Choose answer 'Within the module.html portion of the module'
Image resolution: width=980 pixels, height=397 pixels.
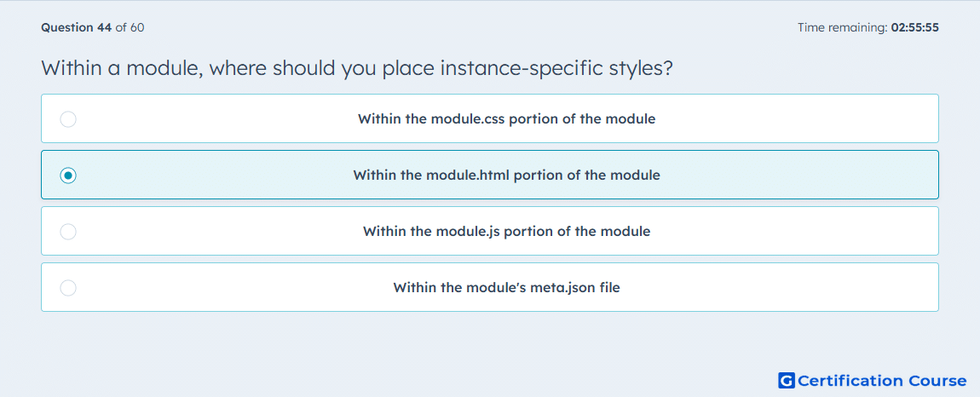(506, 175)
